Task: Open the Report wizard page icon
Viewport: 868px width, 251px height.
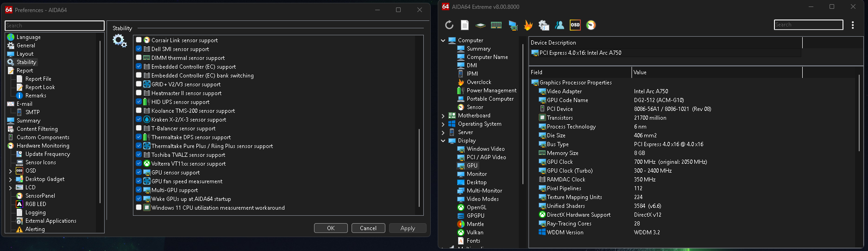Action: 465,25
